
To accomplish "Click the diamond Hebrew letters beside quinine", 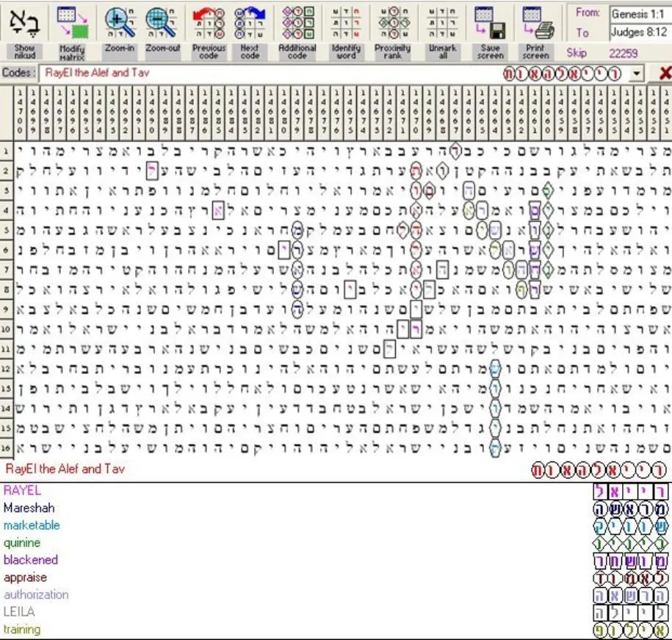I will pos(630,544).
